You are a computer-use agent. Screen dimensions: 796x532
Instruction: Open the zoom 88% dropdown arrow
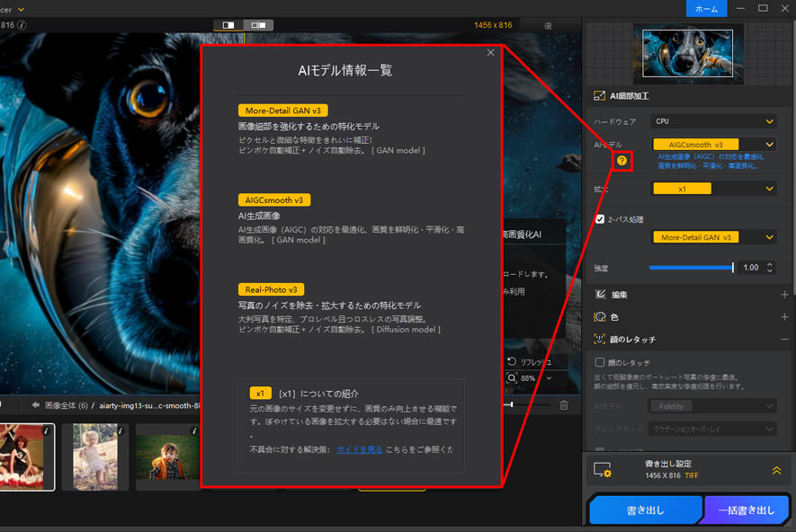pos(549,378)
